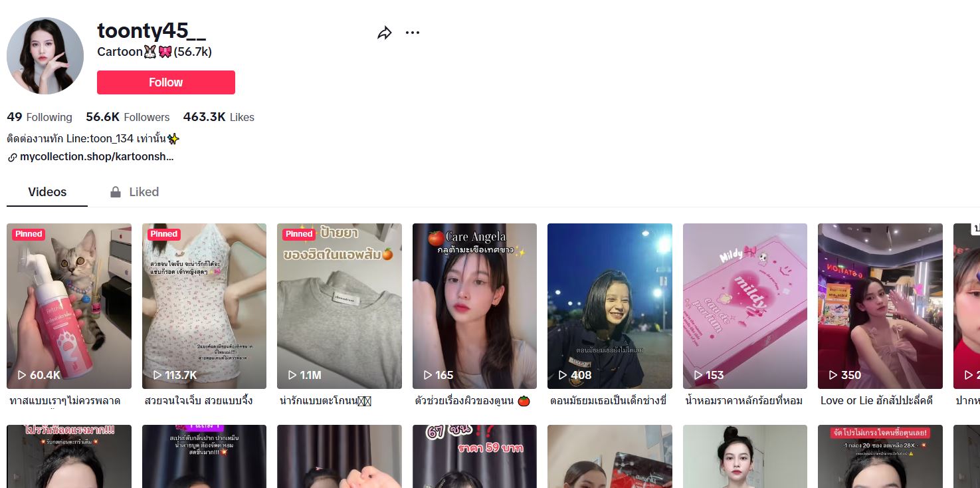
Task: Open the night uniform girl video
Action: [610, 306]
